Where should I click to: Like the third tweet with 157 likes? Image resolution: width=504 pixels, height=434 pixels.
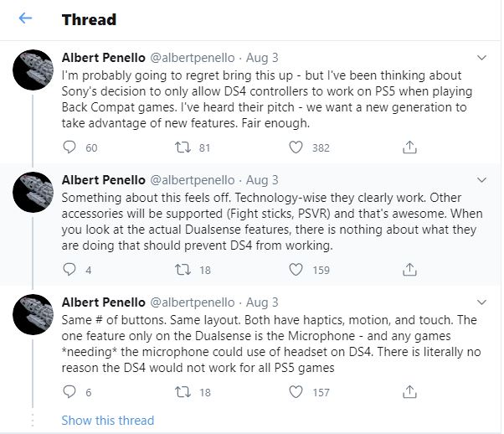[296, 392]
